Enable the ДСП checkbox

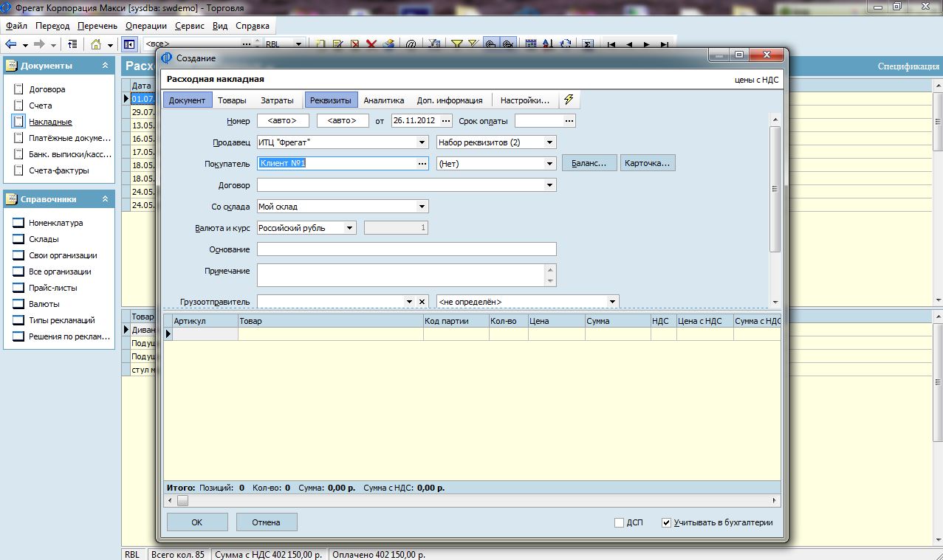620,522
